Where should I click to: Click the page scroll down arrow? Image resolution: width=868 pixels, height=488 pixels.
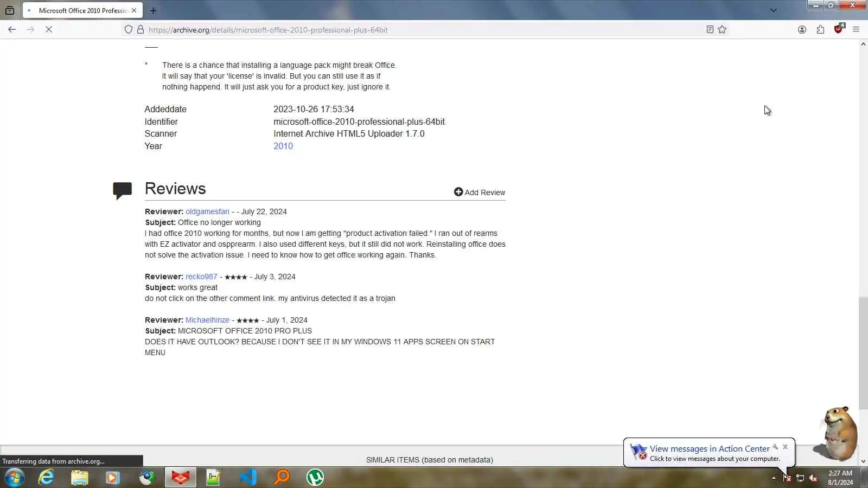pos(863,461)
